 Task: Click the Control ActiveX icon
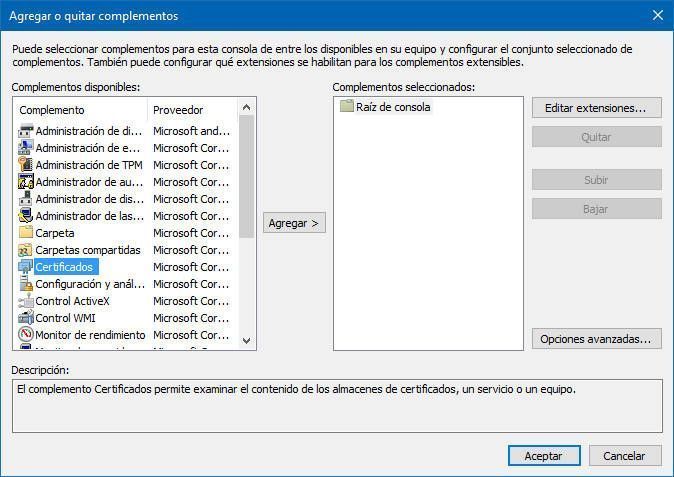point(26,301)
